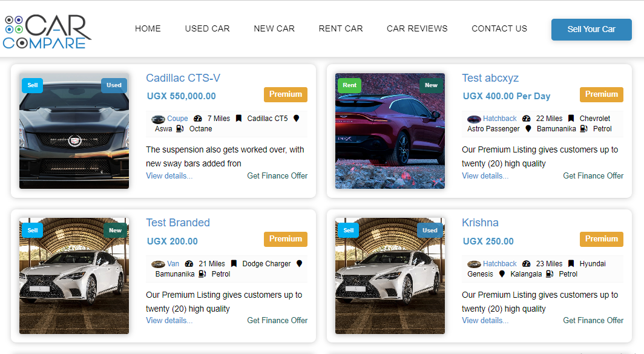The height and width of the screenshot is (354, 644).
Task: Click the Coupe body type link
Action: point(177,119)
